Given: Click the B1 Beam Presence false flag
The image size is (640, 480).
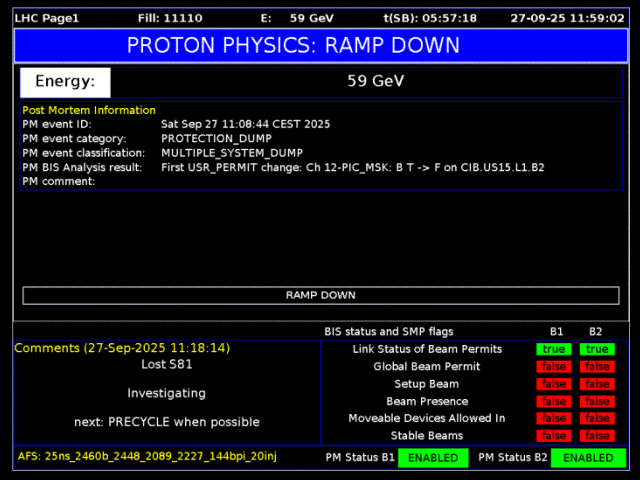Looking at the screenshot, I should 553,401.
